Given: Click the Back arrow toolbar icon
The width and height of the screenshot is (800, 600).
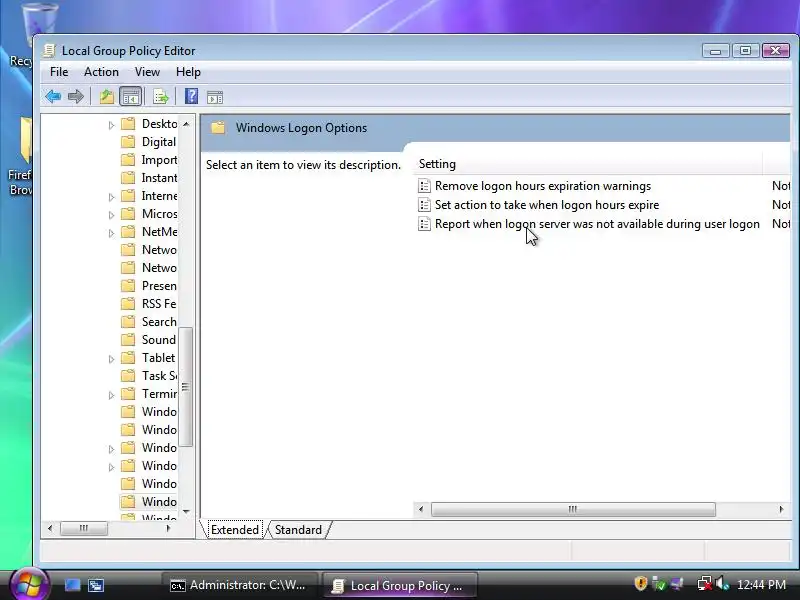Looking at the screenshot, I should click(53, 96).
